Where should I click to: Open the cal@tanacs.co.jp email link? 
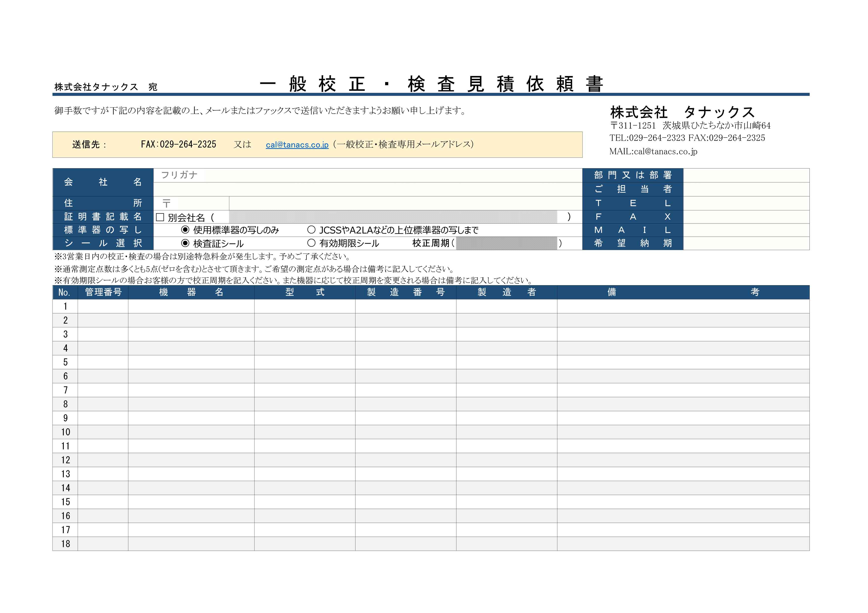click(x=297, y=145)
